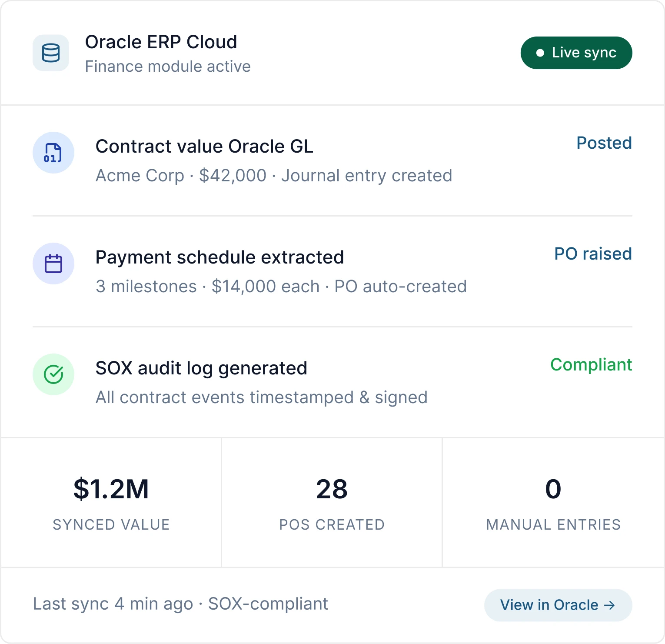Expand the Payment schedule extracted row
The width and height of the screenshot is (665, 644).
point(219,257)
